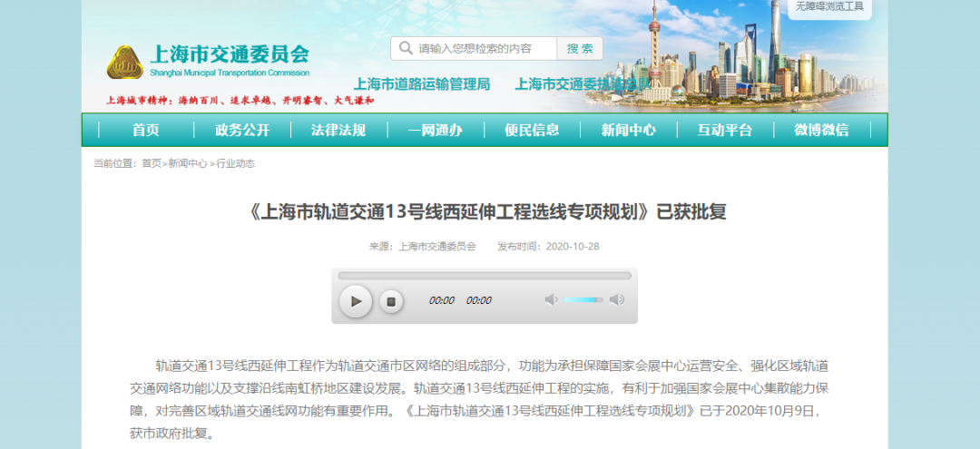Click the 搜索 search button

(x=580, y=48)
